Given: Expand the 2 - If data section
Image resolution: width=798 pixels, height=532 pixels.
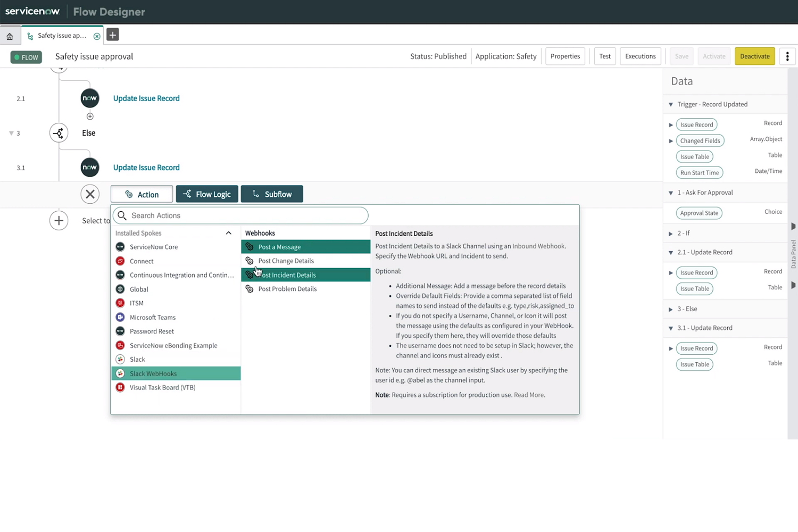Looking at the screenshot, I should pos(671,234).
